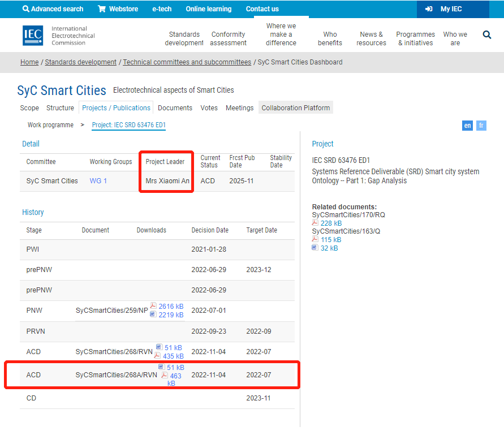Go to Work programme sub-tab
The image size is (504, 435).
point(50,125)
